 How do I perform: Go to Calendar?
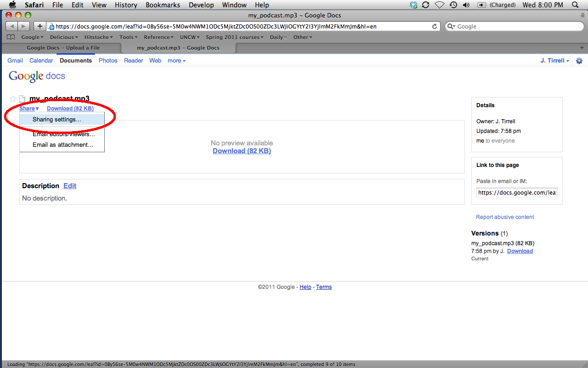click(x=41, y=61)
